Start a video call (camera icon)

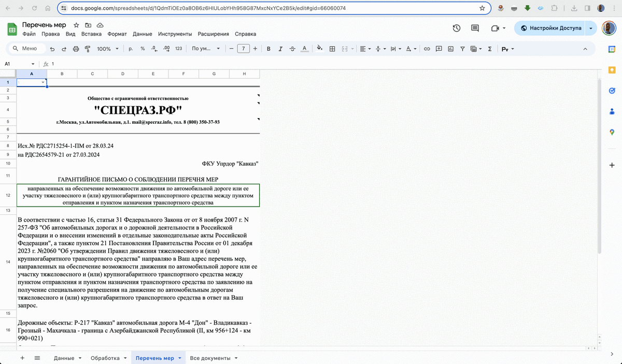[x=494, y=28]
